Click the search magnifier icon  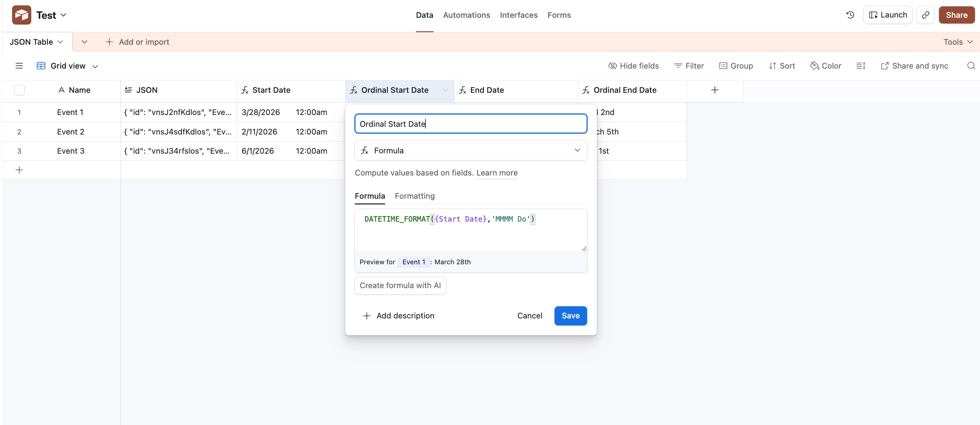point(971,66)
